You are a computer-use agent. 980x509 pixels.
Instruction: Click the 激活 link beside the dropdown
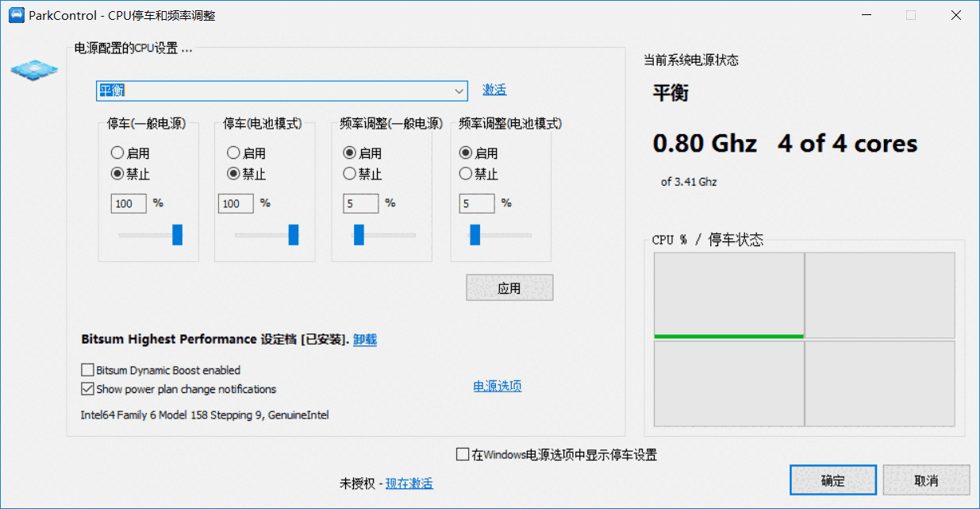pos(494,90)
